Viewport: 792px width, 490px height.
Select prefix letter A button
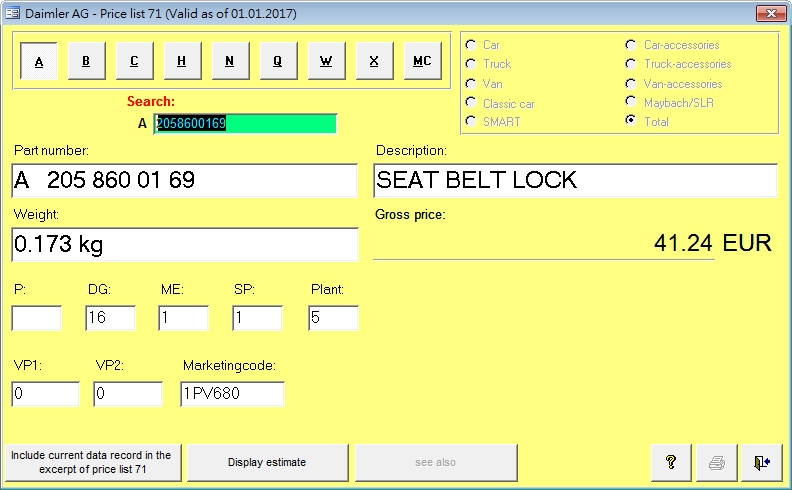tap(39, 61)
